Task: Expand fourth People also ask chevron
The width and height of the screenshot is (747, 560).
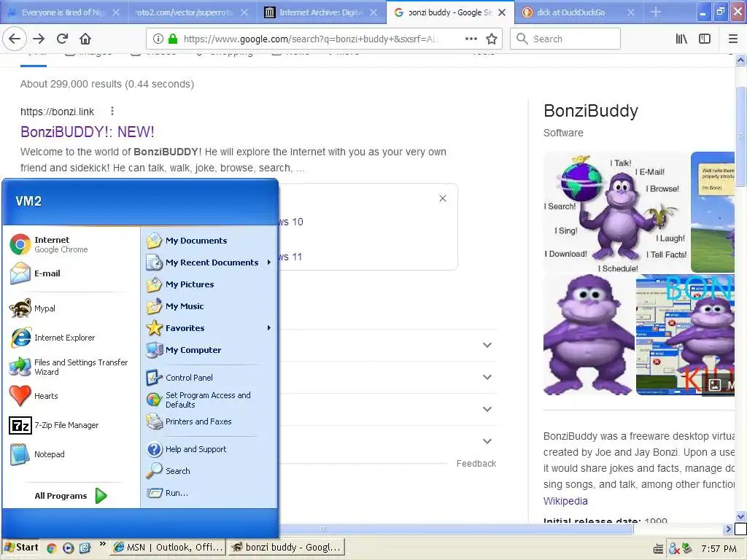Action: coord(487,441)
